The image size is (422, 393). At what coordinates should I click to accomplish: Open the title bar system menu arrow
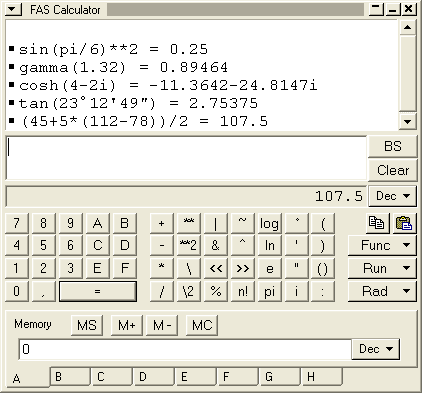coord(13,9)
